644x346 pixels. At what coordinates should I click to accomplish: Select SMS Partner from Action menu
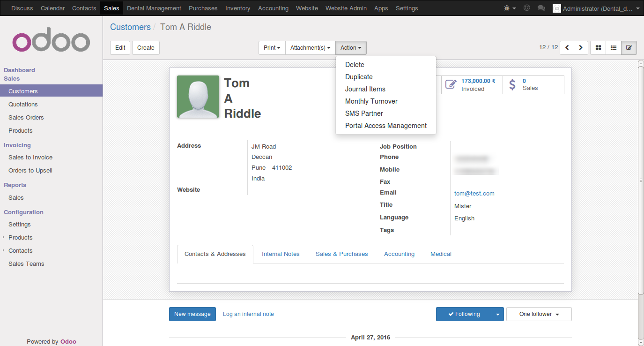pyautogui.click(x=386, y=113)
